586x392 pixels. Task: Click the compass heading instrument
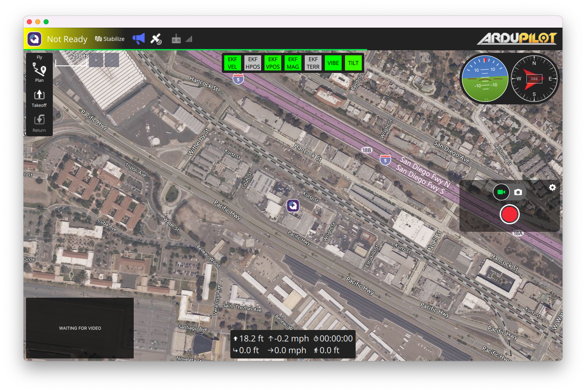(x=534, y=78)
